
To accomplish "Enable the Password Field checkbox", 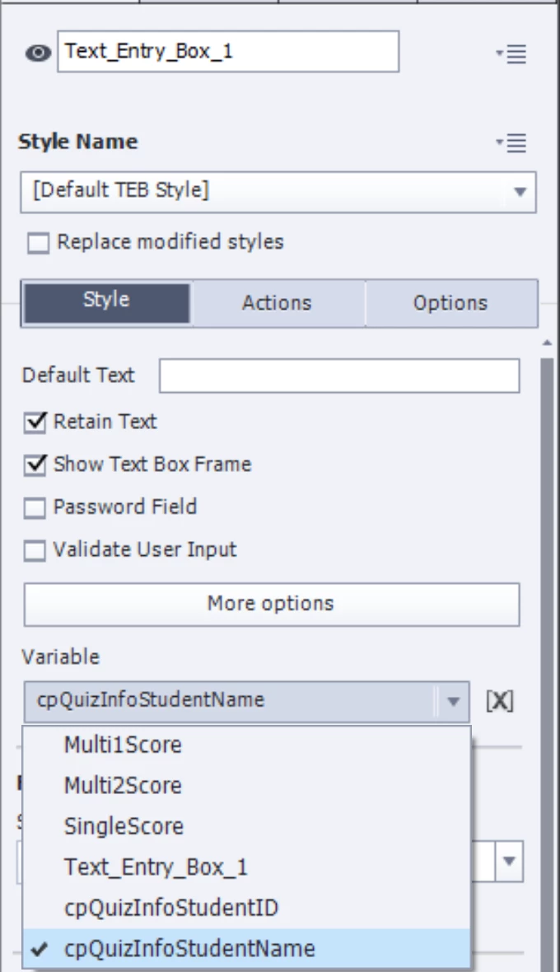I will 35,508.
